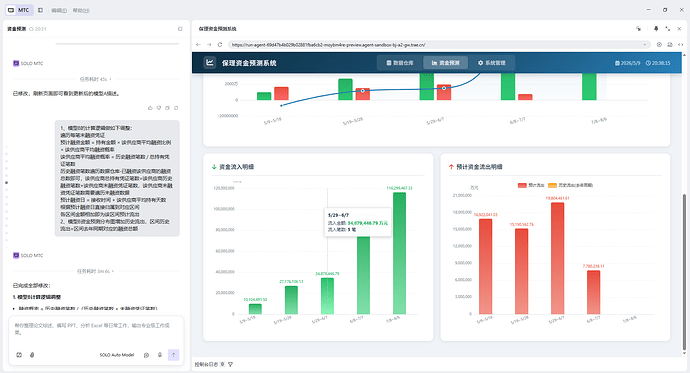
Task: Click the select-element cursor icon in preview header
Action: click(x=639, y=29)
